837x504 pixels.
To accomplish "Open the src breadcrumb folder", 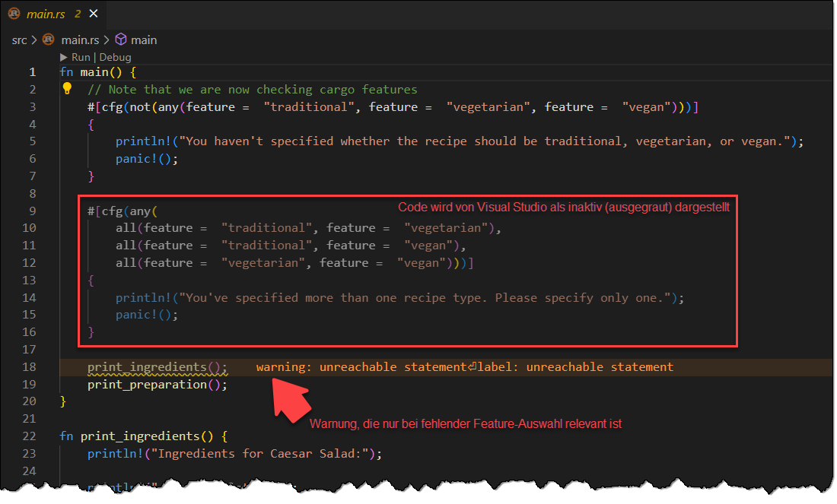I will pos(19,40).
